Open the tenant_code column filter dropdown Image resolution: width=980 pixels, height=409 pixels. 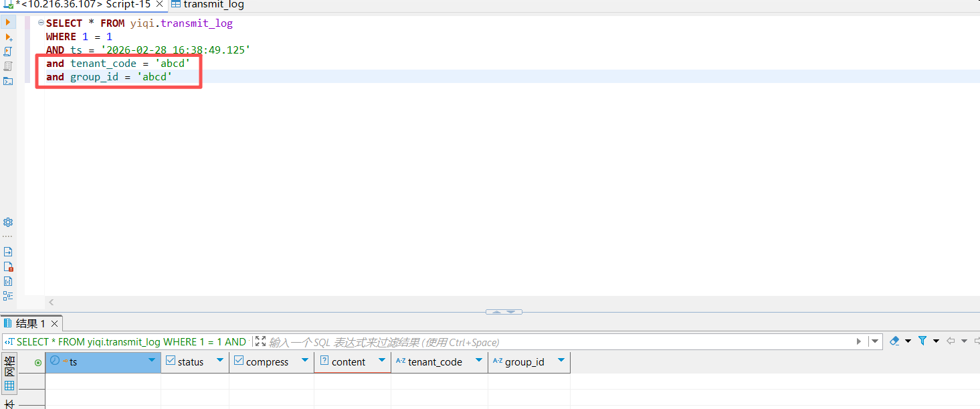(478, 361)
